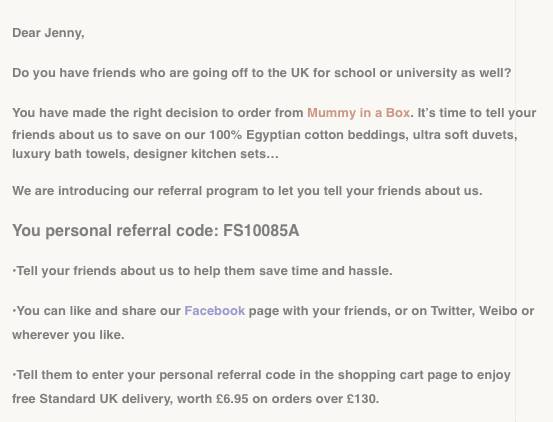Click the vertical divider on right edge
553x422 pixels.
tap(515, 211)
